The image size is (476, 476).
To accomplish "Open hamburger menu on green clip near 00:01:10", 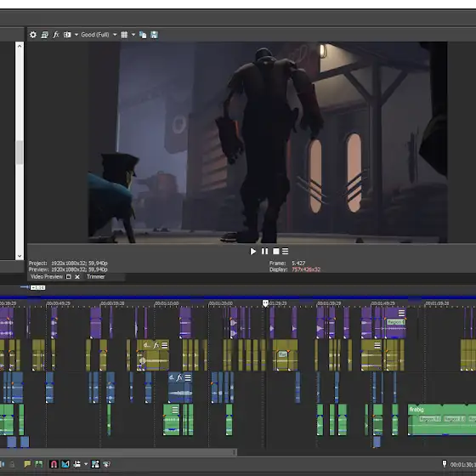I will coord(175,410).
